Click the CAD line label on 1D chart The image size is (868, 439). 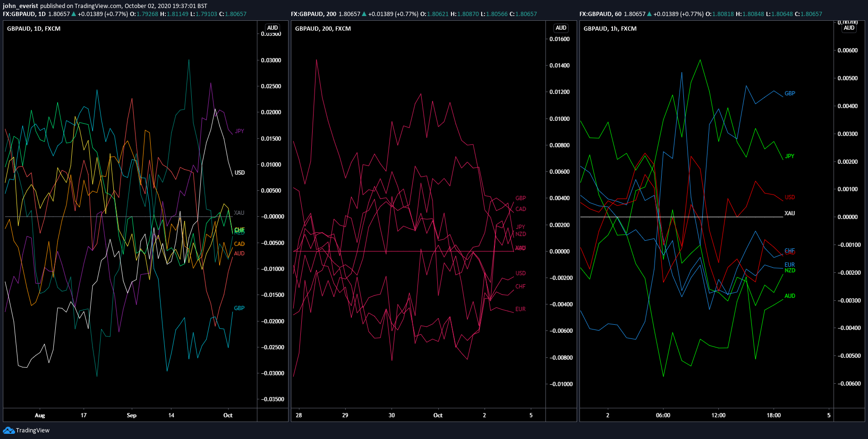click(239, 244)
